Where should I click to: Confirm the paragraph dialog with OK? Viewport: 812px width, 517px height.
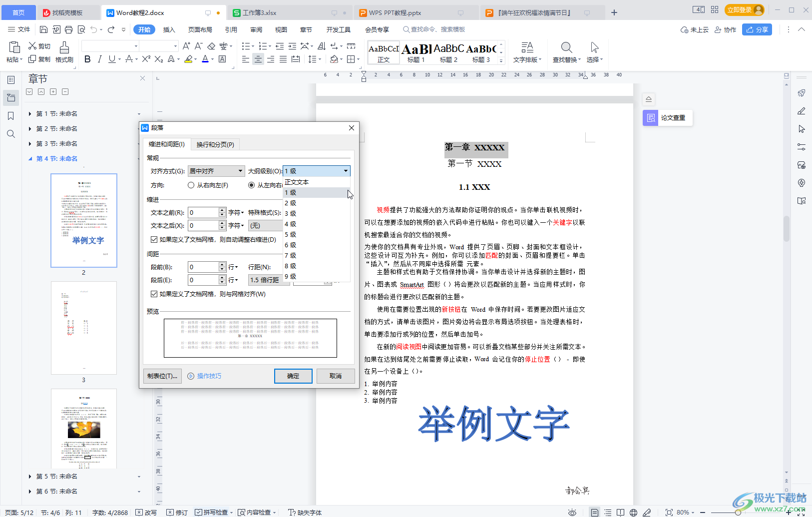pos(293,376)
